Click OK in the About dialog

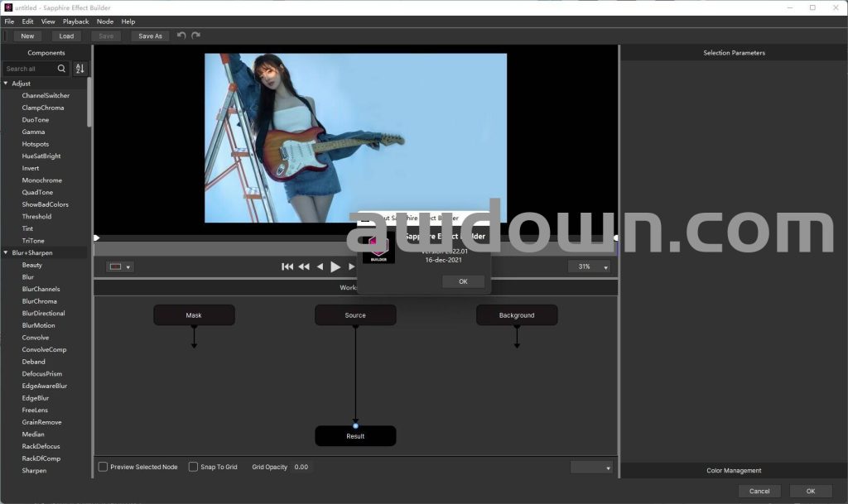click(x=463, y=281)
